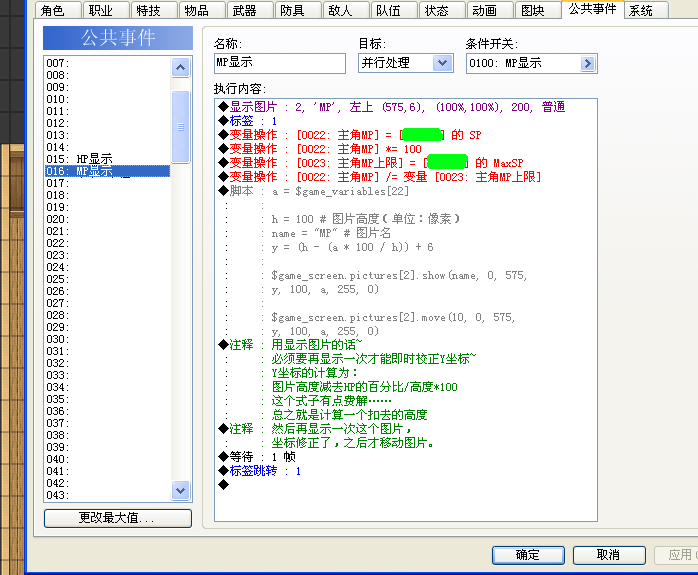Select list entry 017:
The height and width of the screenshot is (575, 698).
pos(107,183)
